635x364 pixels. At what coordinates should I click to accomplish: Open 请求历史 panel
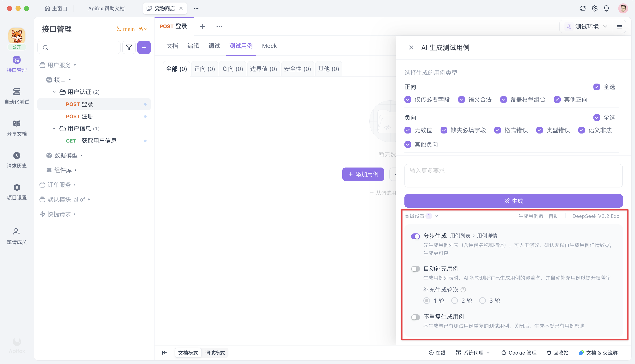[17, 160]
